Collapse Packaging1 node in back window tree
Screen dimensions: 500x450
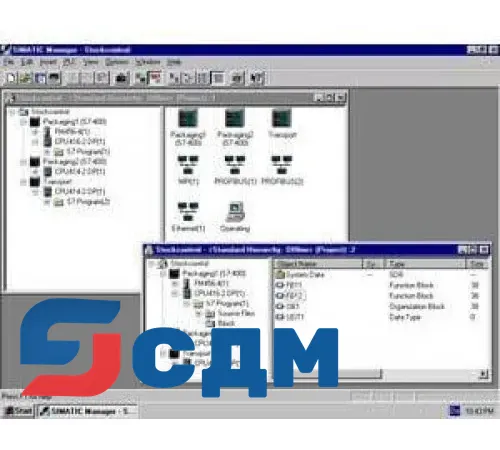pos(23,122)
